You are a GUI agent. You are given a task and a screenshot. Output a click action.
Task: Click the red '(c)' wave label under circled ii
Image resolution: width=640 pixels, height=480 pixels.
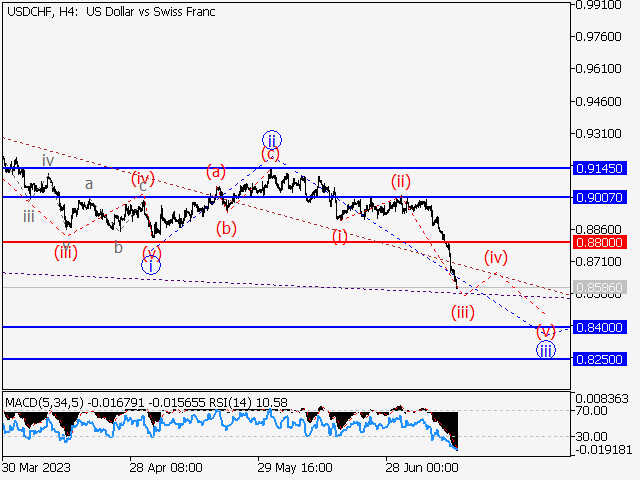click(x=270, y=154)
